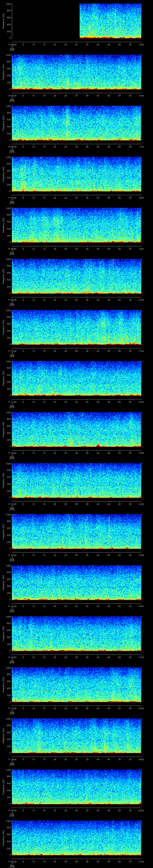Click the 17:16:00 start time label

coord(12,657)
